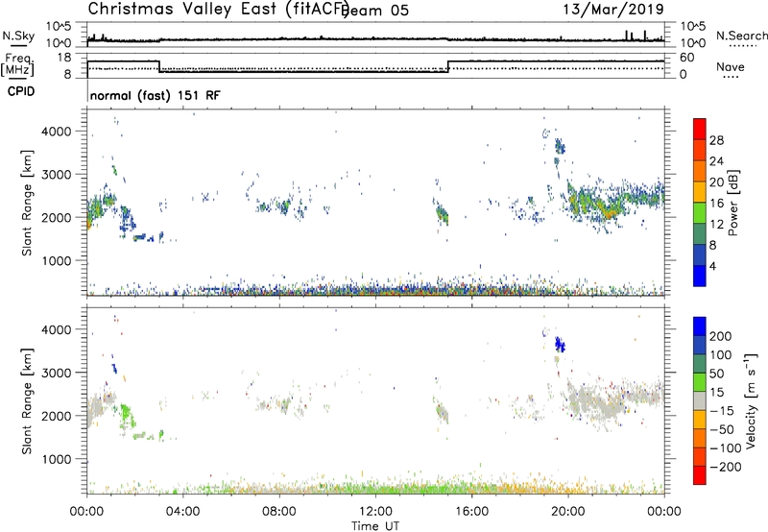Screen dimensions: 768x532
Task: Click the '4000' tick on power panel axis
Action: 57,132
